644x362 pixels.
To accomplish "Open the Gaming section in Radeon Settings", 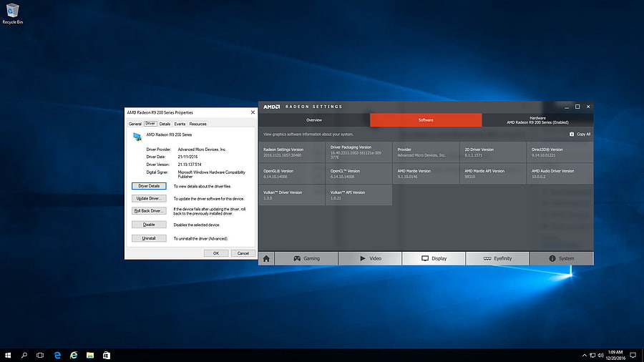I will click(306, 258).
